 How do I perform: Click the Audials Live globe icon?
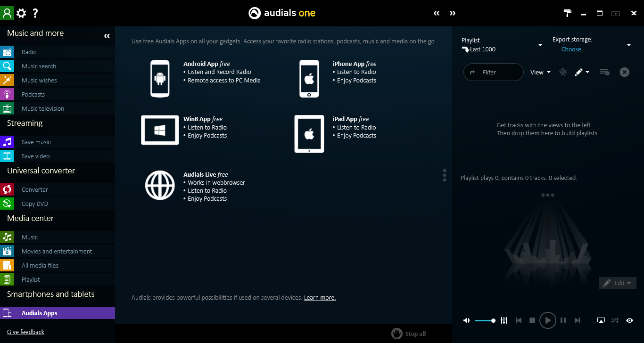[x=160, y=185]
